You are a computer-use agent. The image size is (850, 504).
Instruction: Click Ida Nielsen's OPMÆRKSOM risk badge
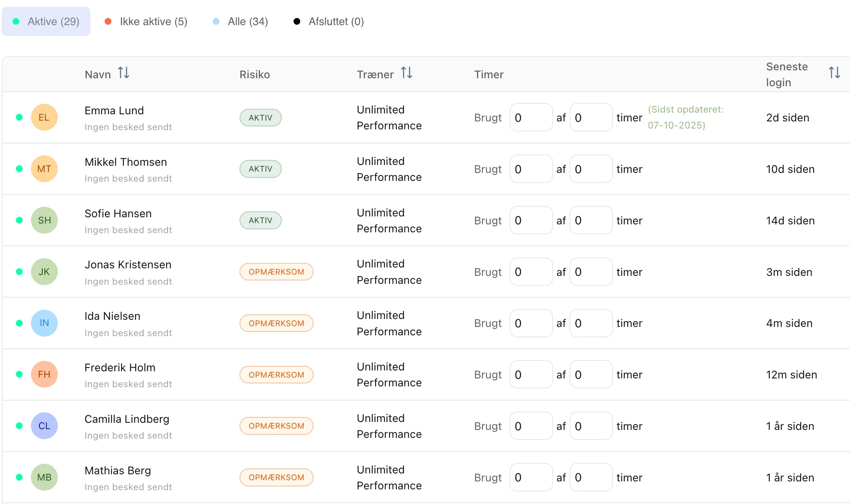tap(276, 323)
